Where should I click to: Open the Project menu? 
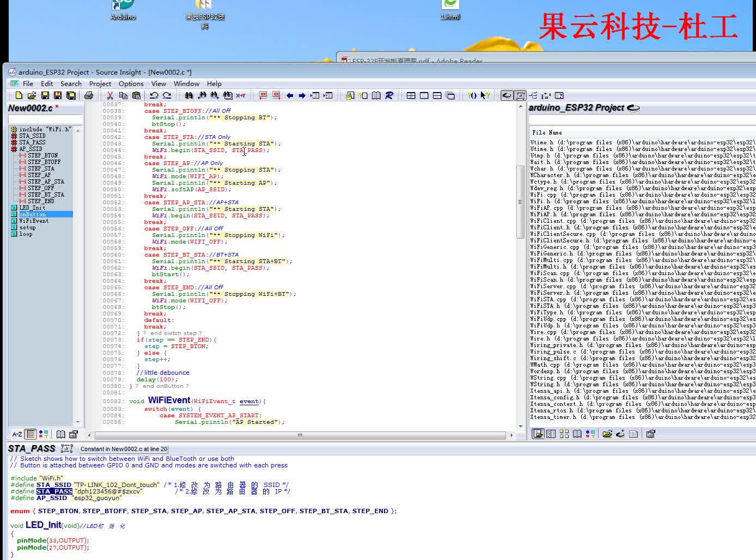click(100, 83)
